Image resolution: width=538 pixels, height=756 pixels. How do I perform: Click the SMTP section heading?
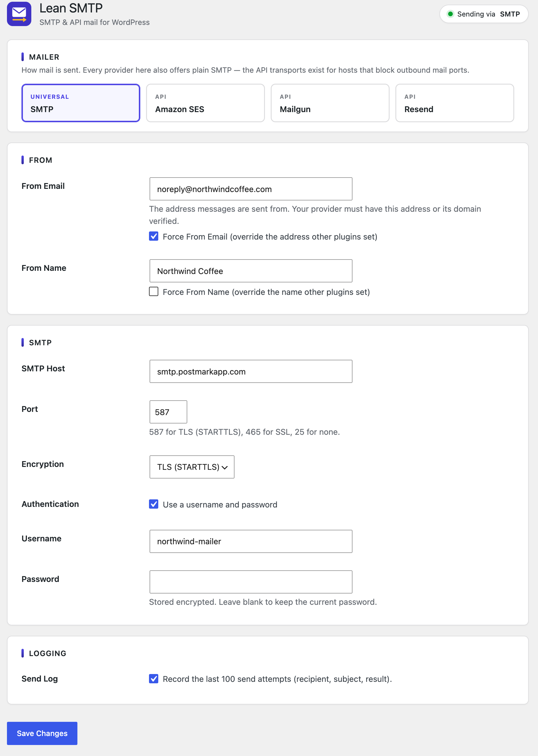pyautogui.click(x=40, y=343)
